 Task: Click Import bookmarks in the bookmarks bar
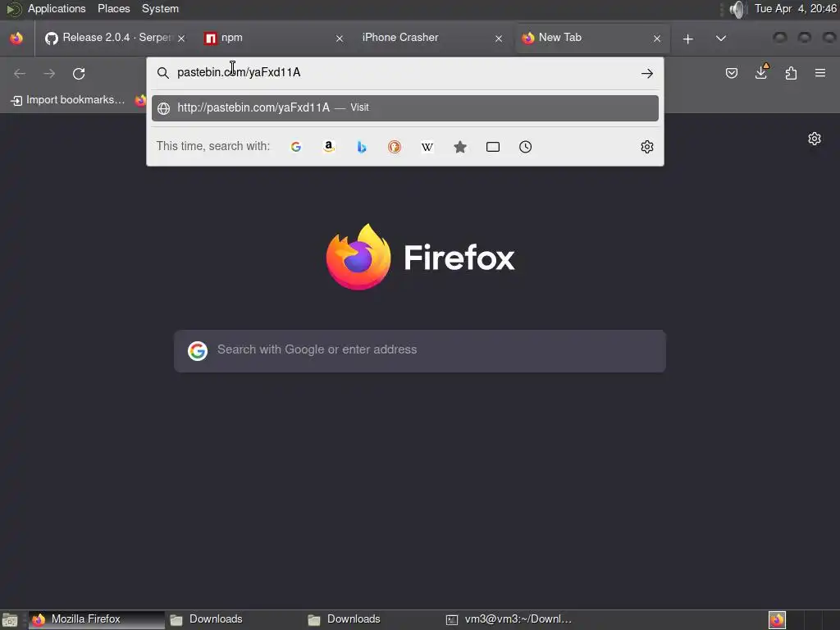68,100
